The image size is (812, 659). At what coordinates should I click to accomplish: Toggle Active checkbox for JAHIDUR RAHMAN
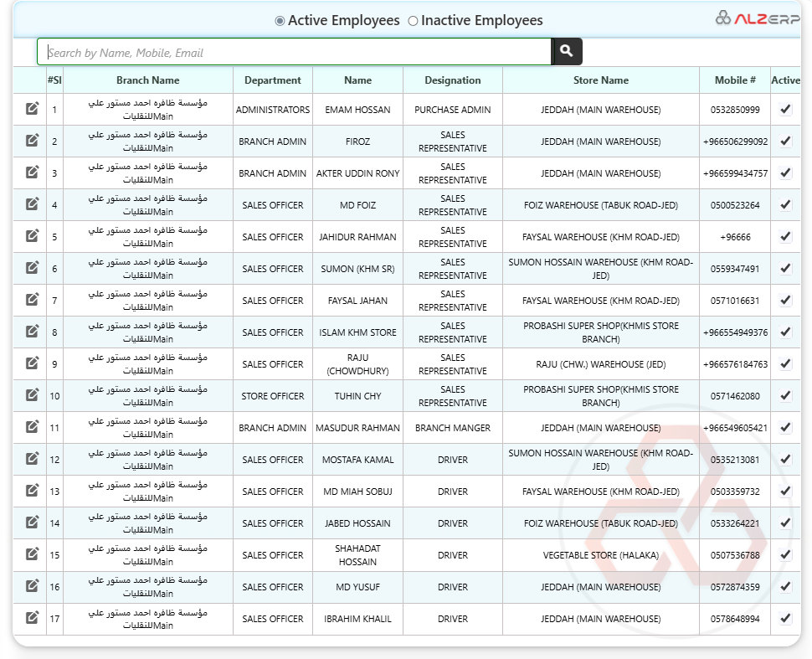coord(785,236)
